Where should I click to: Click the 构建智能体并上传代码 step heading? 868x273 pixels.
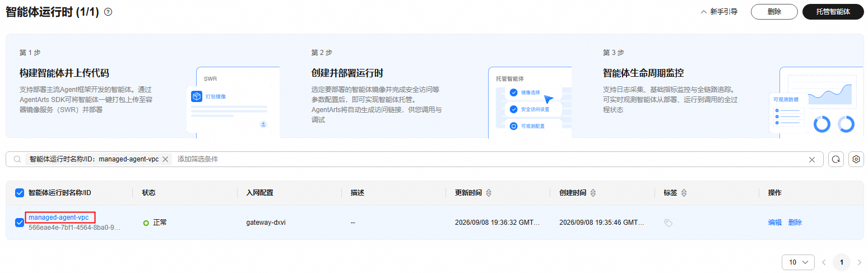click(64, 73)
